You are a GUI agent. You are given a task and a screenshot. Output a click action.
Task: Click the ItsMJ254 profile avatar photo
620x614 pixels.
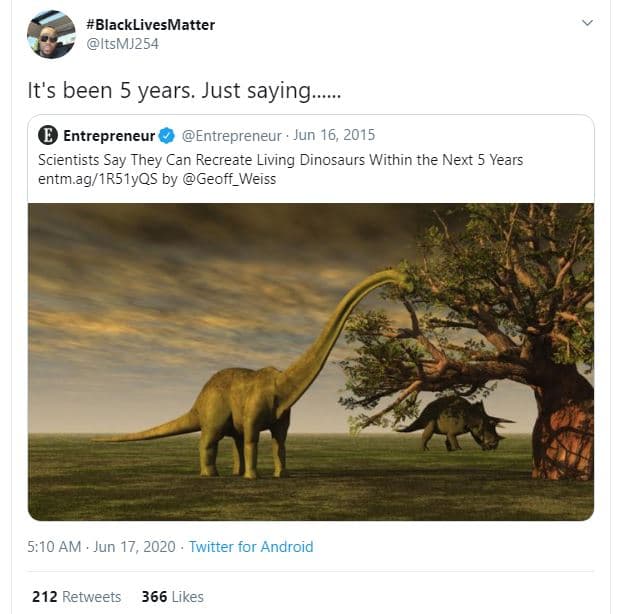(51, 34)
